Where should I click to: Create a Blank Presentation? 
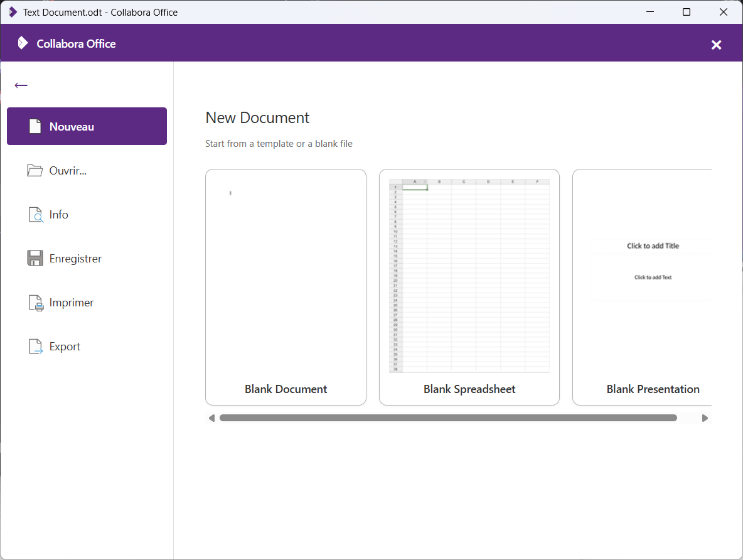pyautogui.click(x=653, y=286)
